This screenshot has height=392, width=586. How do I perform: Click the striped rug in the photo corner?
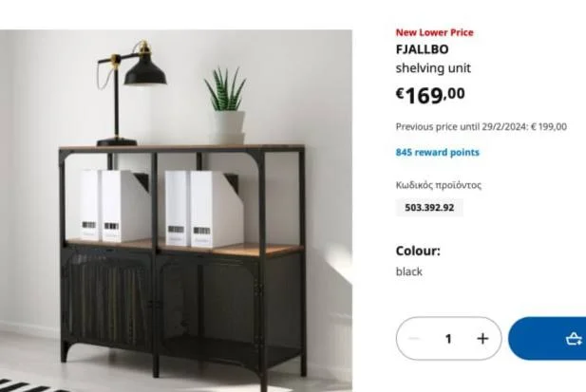(31, 385)
